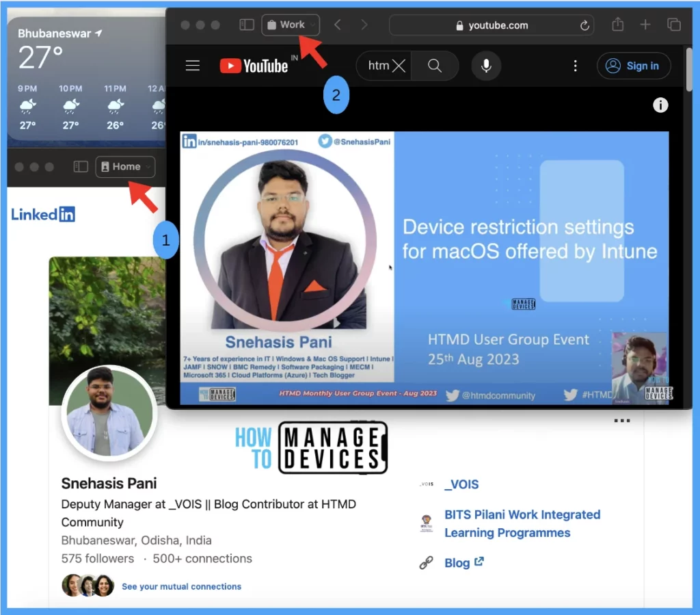Go forward in the YouTube Safari window
The height and width of the screenshot is (615, 700).
click(364, 25)
